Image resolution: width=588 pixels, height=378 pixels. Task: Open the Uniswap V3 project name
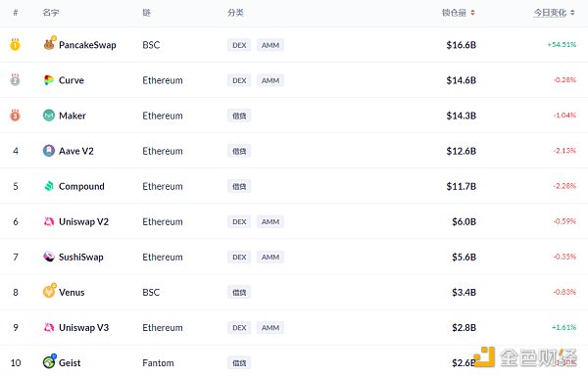tap(83, 328)
